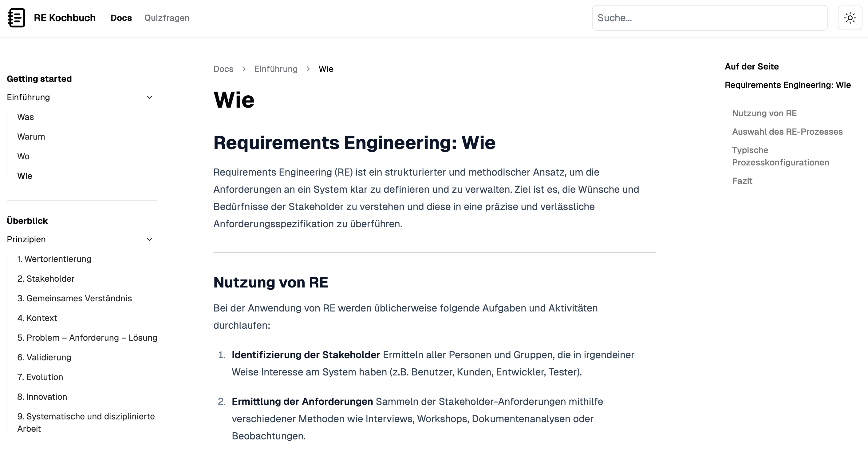Viewport: 868px width, 452px height.
Task: Click the bold Ermittlung der Anforderungen text
Action: click(302, 402)
